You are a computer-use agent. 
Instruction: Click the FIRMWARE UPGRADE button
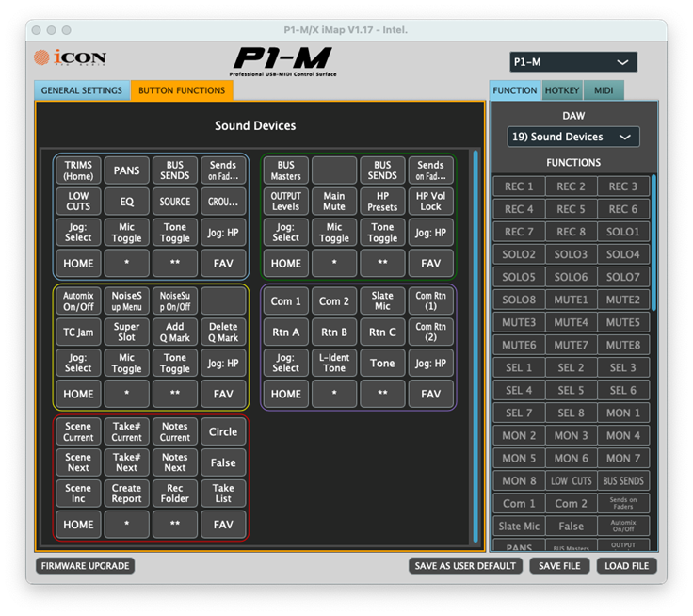(x=86, y=565)
